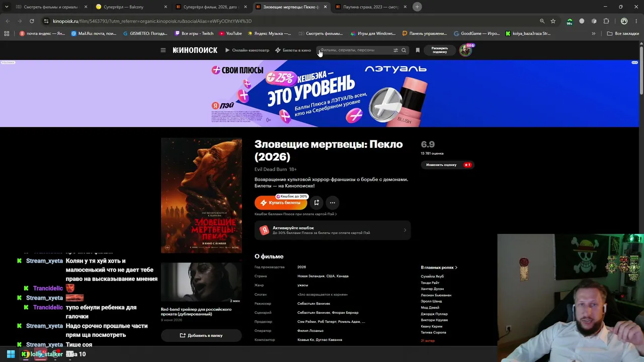Reload the current page

32,21
